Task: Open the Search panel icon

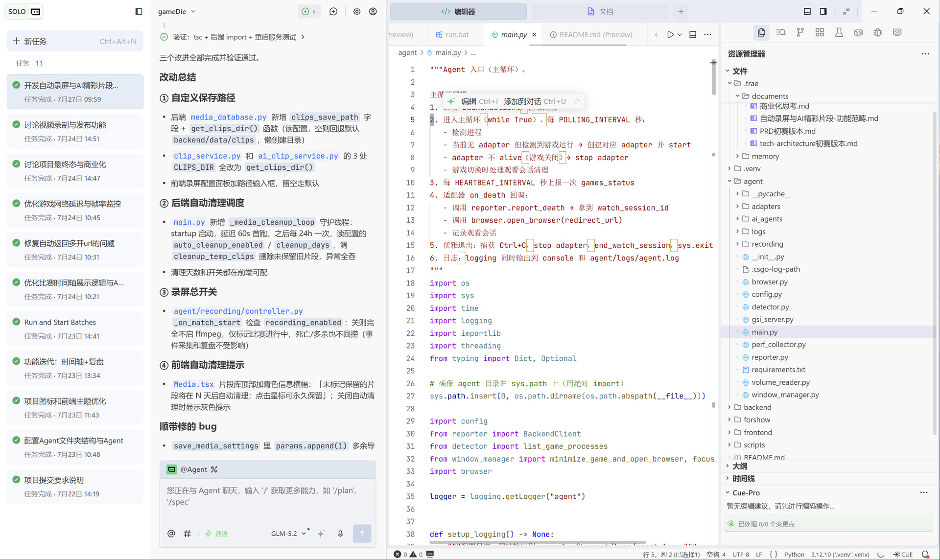Action: tap(781, 32)
